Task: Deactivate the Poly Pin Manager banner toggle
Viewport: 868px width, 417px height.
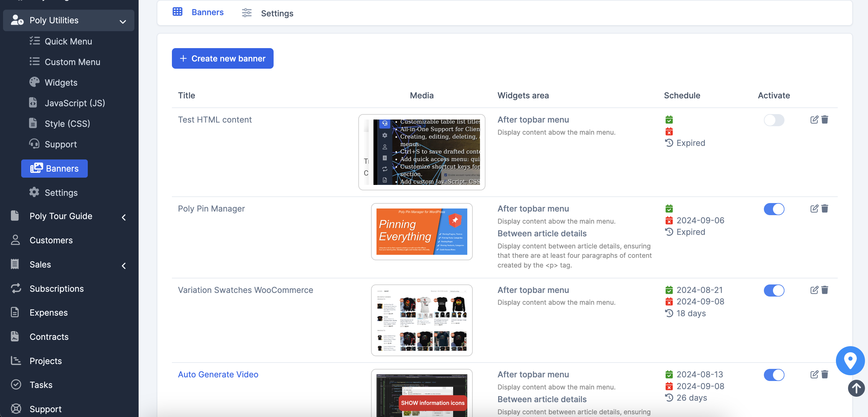Action: coord(774,209)
